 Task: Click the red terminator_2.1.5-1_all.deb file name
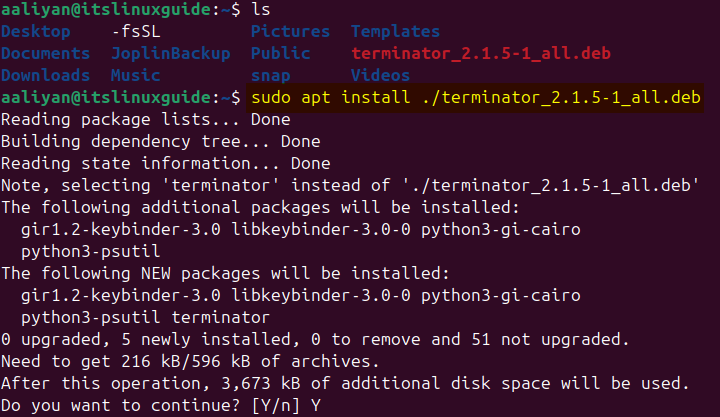click(480, 53)
